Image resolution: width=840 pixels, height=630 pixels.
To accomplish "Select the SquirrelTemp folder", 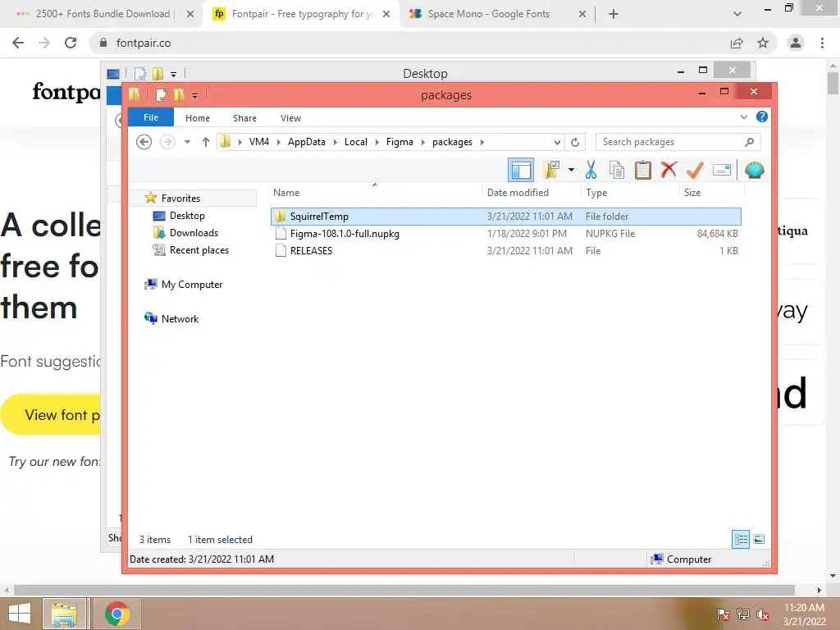I will (505, 217).
